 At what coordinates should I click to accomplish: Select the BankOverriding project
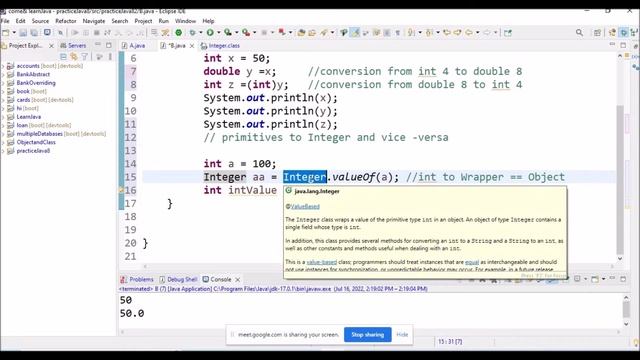[36, 83]
